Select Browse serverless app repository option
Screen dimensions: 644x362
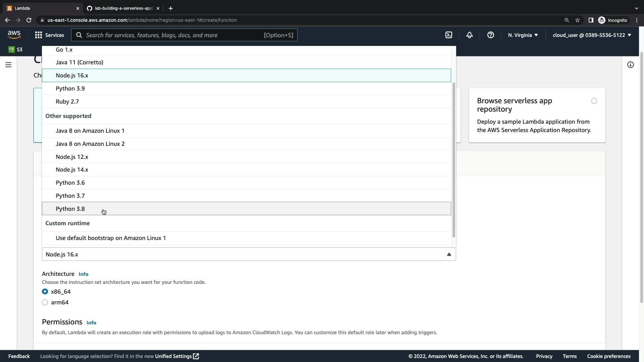(x=594, y=101)
